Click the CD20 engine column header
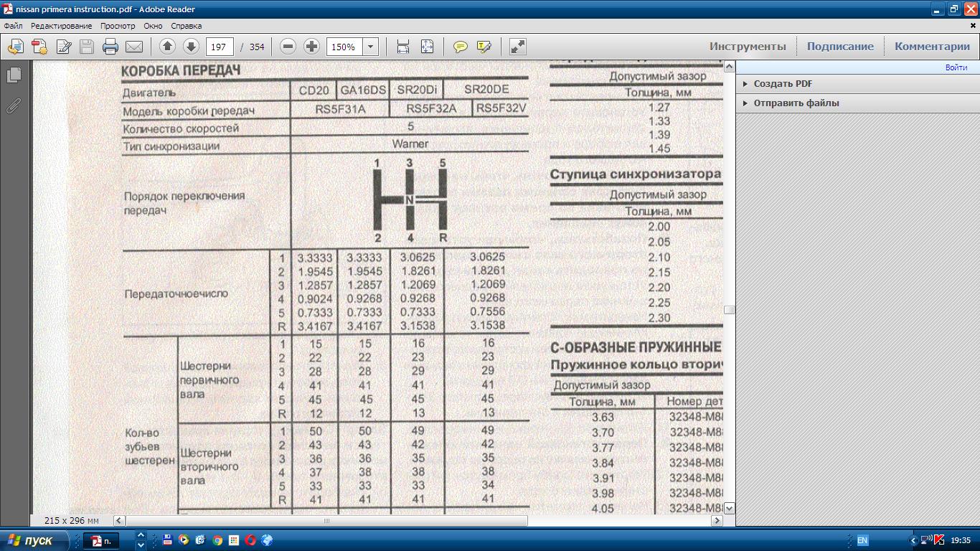The height and width of the screenshot is (551, 980). point(314,90)
